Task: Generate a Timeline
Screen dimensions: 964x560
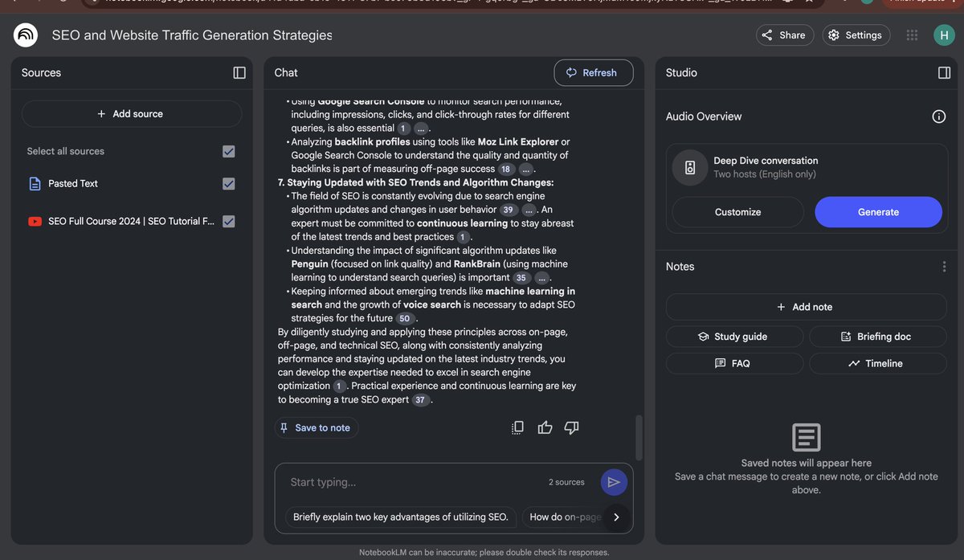Action: click(878, 364)
